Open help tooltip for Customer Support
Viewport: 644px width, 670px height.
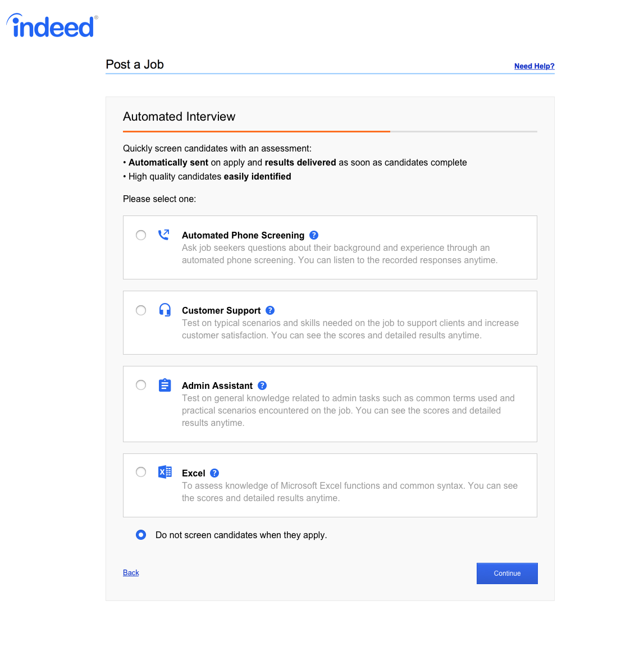point(270,310)
